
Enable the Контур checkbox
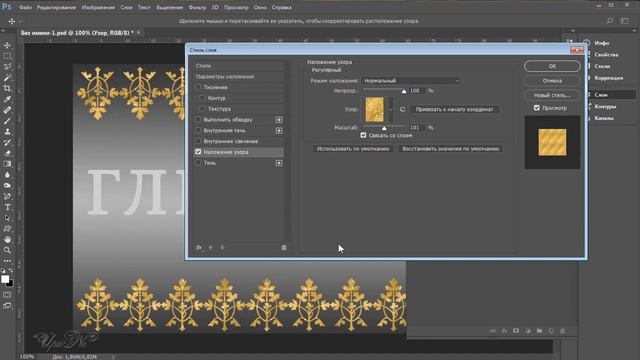[x=202, y=98]
